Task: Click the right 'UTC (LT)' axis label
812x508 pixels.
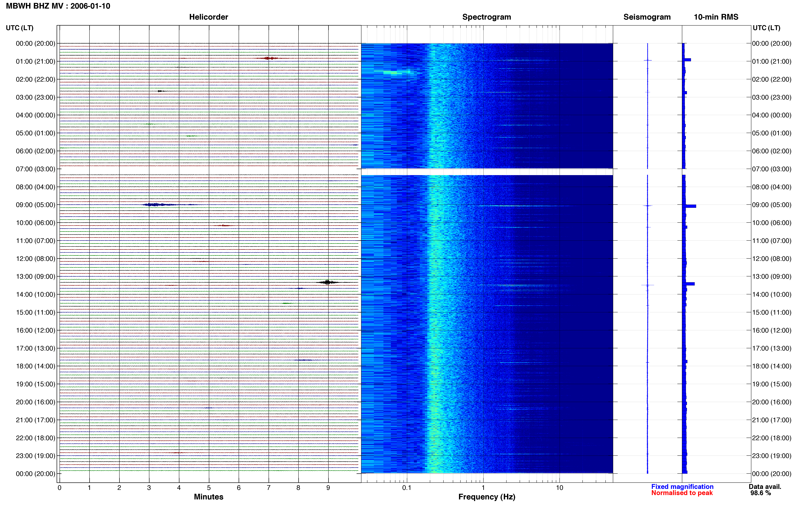Action: pyautogui.click(x=766, y=28)
